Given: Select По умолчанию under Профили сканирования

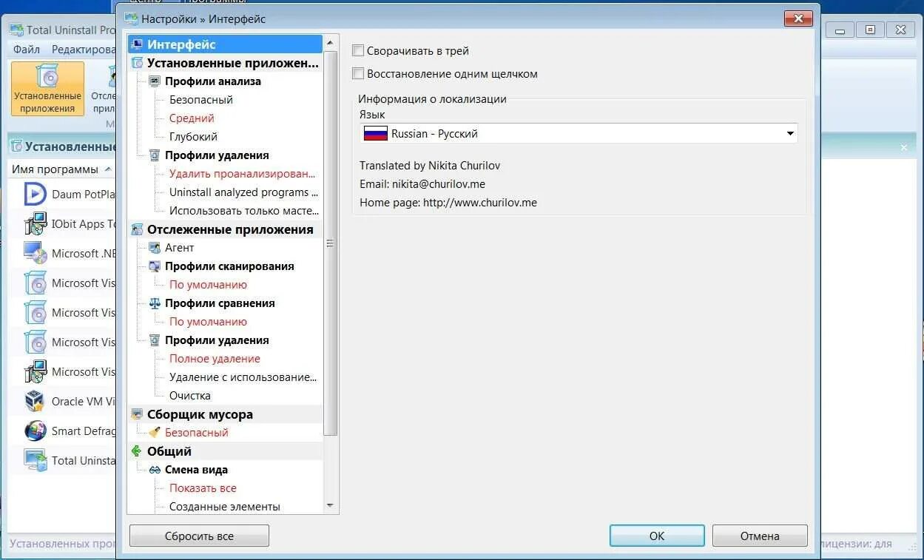Looking at the screenshot, I should pos(208,285).
